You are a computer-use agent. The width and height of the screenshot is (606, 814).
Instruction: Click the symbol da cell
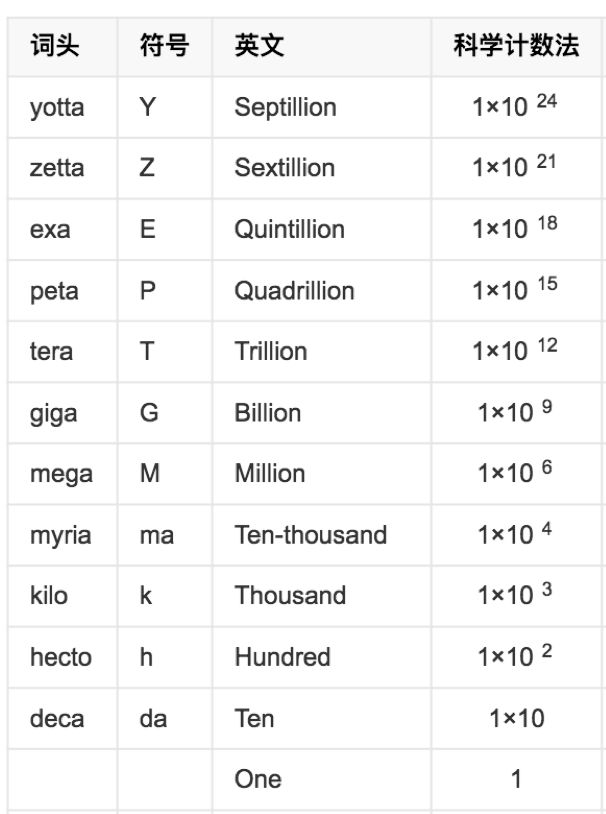click(x=153, y=718)
